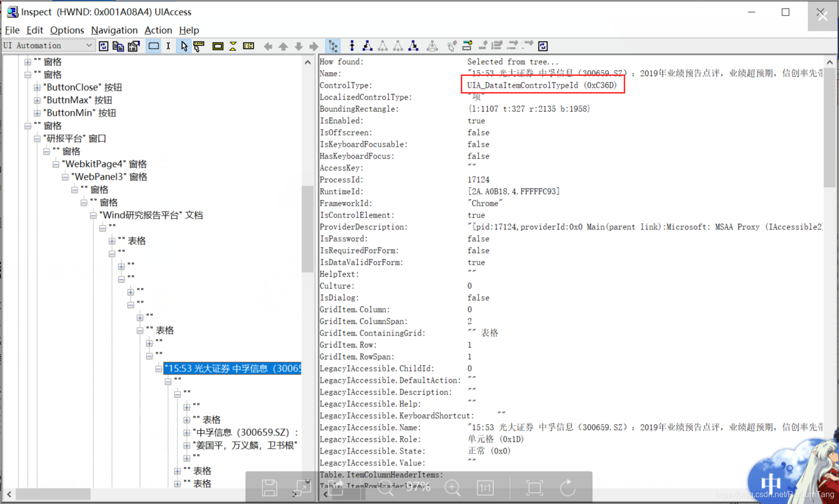This screenshot has height=504, width=839.
Task: Select the "研报平台" 窗口 tree item
Action: [x=74, y=138]
